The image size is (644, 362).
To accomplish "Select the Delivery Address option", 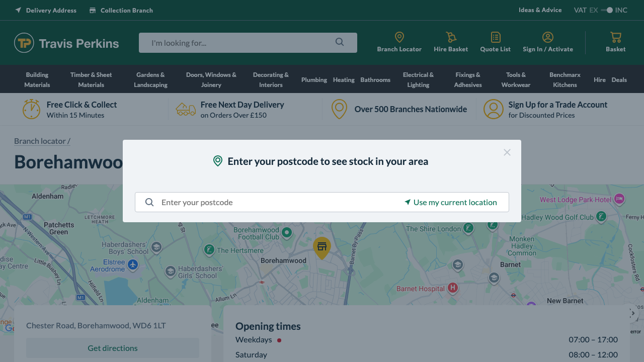I will click(45, 10).
